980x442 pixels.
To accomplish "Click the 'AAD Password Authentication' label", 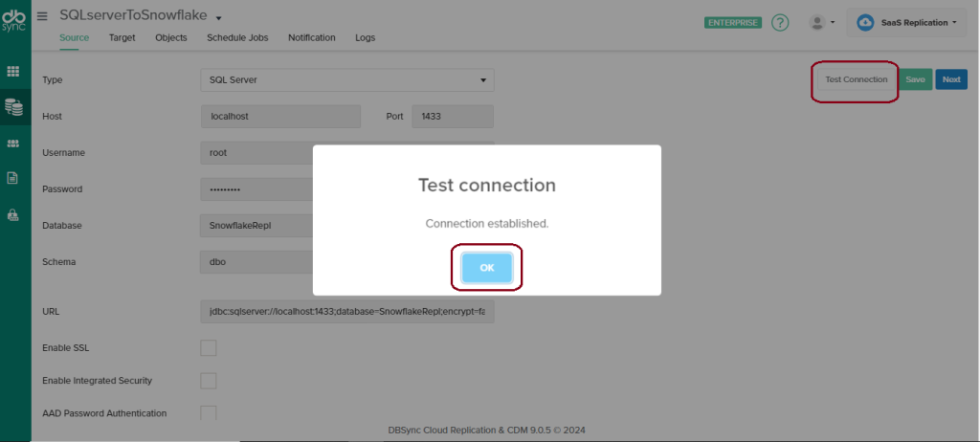I will click(x=104, y=413).
